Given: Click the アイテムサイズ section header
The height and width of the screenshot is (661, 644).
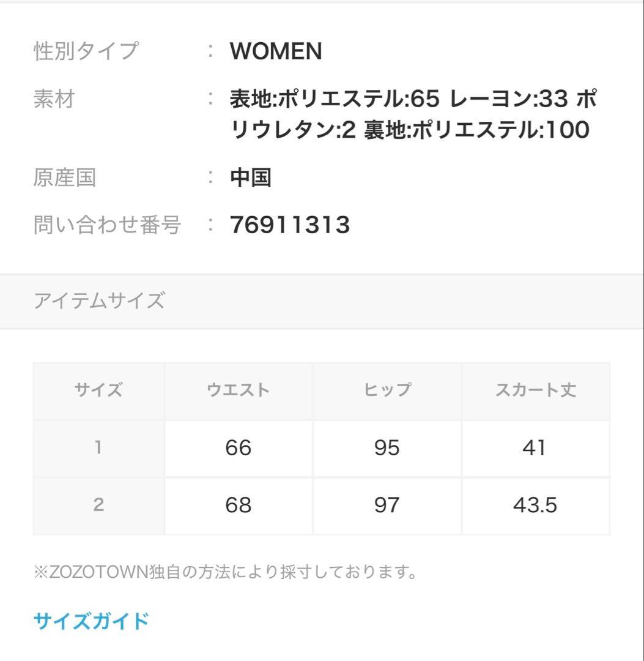Looking at the screenshot, I should [99, 301].
